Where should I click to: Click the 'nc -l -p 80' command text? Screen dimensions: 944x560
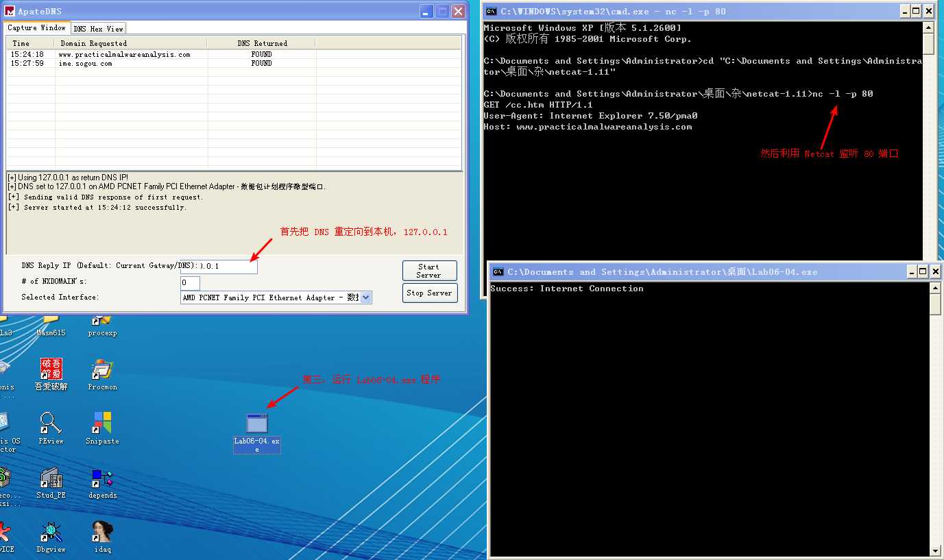point(843,94)
